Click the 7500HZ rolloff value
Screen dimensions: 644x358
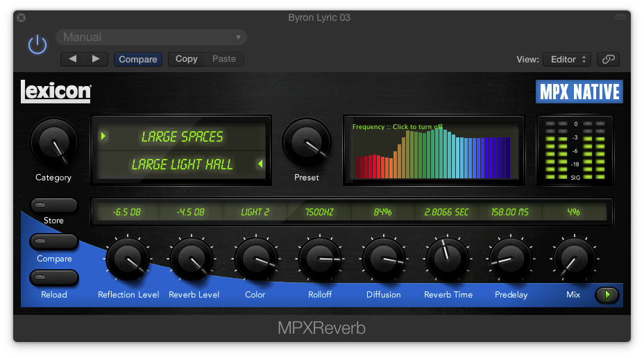click(319, 212)
